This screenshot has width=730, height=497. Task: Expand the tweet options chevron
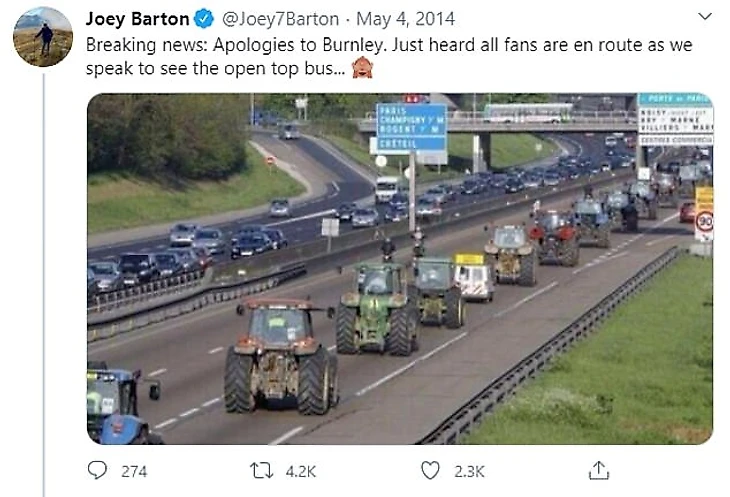click(x=705, y=17)
